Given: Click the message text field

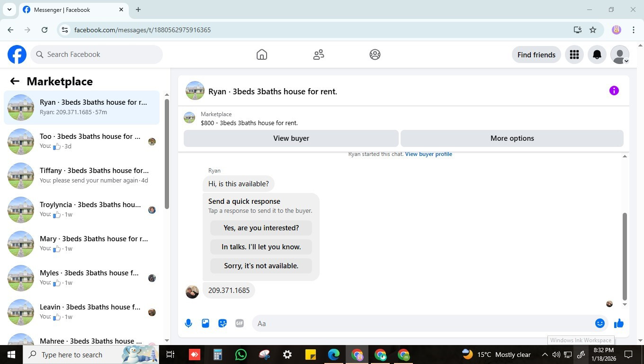Looking at the screenshot, I should 424,323.
